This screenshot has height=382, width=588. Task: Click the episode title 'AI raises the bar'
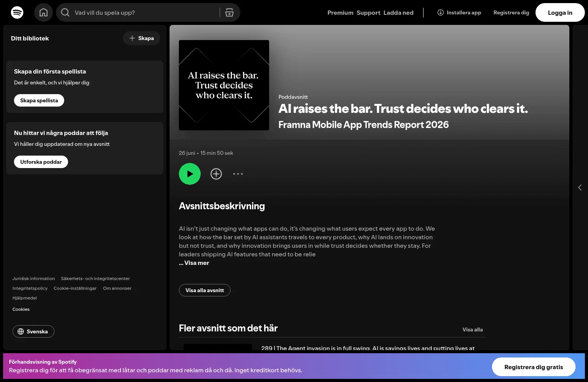(x=403, y=109)
